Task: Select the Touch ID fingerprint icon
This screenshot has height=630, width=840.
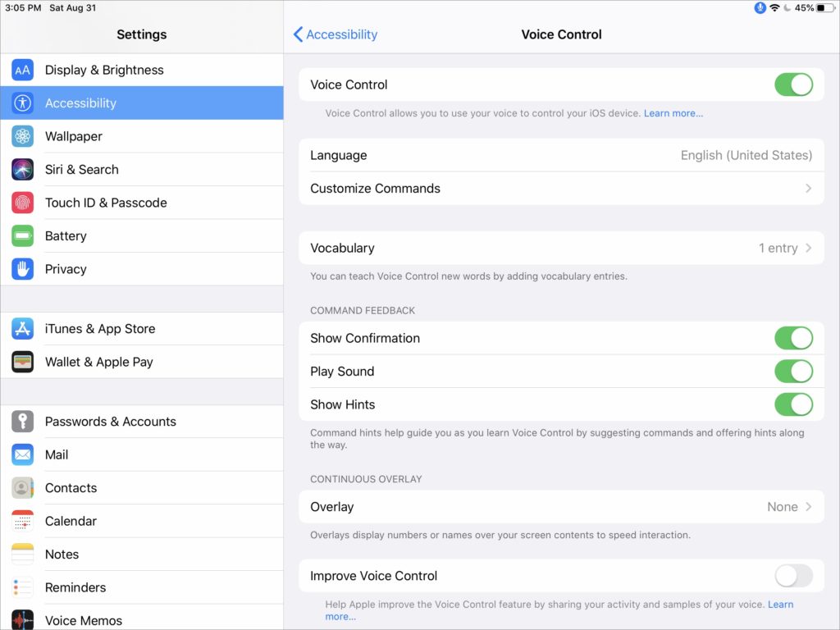Action: (x=22, y=203)
